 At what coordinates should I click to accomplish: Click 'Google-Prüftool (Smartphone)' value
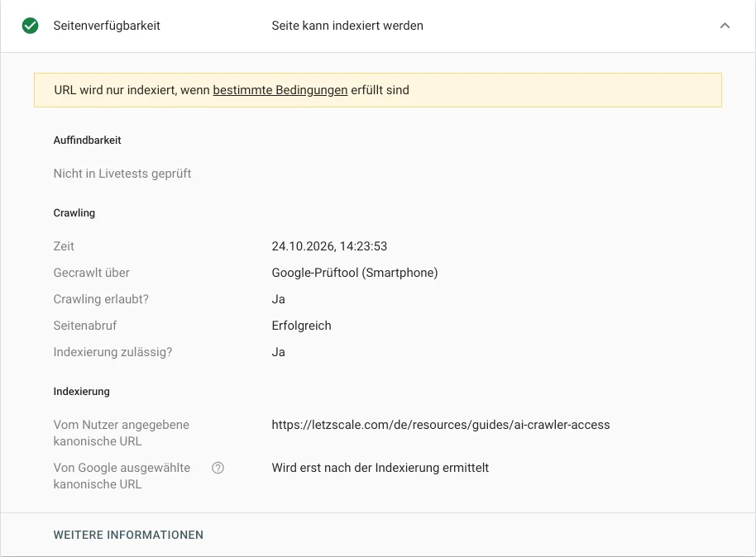355,273
